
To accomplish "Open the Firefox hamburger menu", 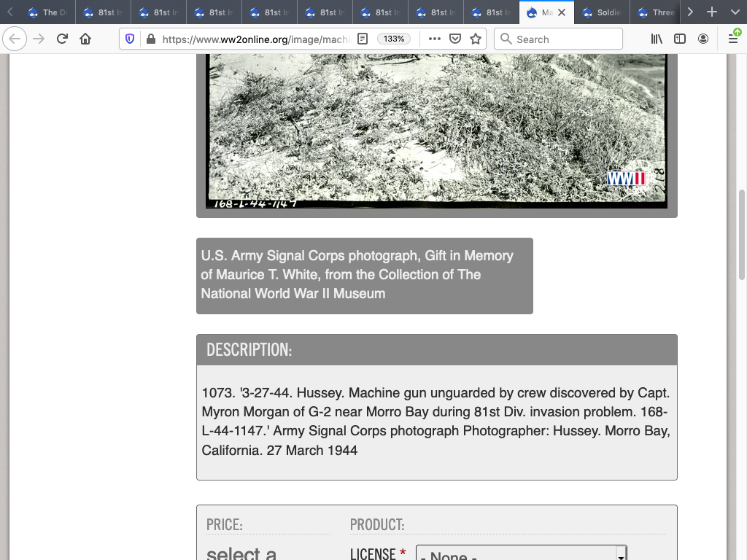I will (733, 39).
